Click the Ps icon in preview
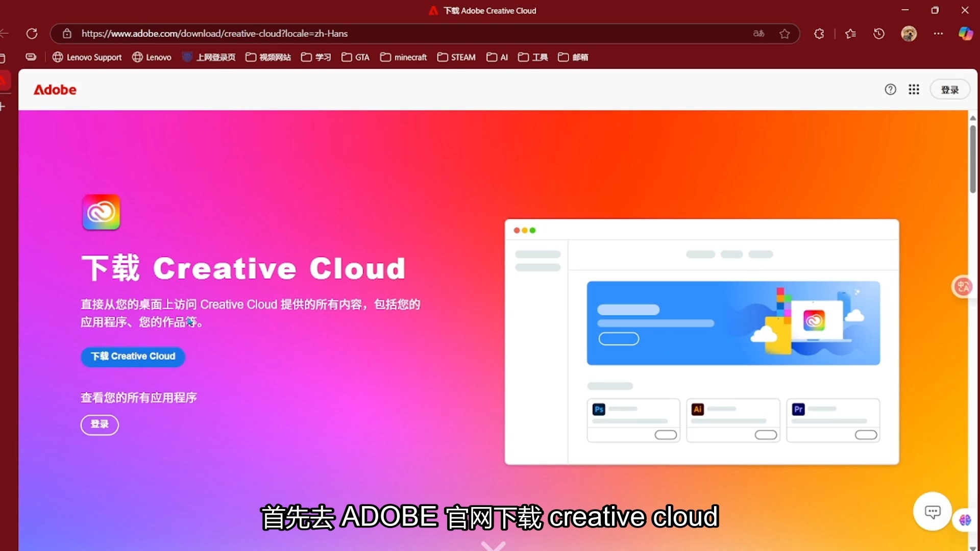 [599, 409]
